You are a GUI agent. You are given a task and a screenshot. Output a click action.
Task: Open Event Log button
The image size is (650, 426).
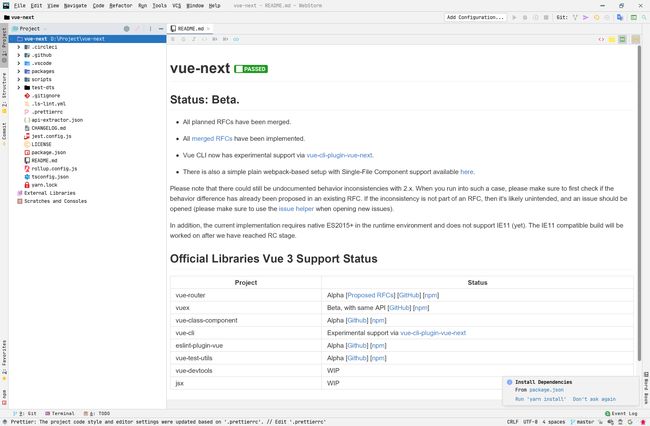click(x=621, y=414)
